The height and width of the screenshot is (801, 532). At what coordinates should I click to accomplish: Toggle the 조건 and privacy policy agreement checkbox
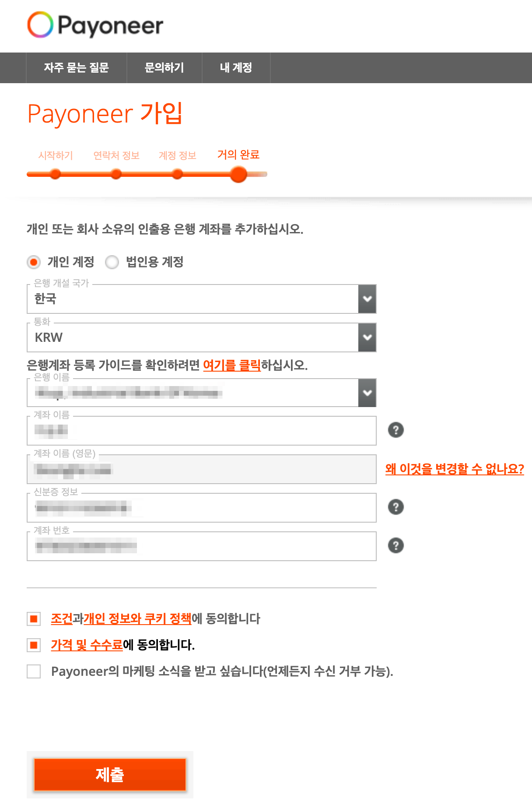click(x=34, y=618)
